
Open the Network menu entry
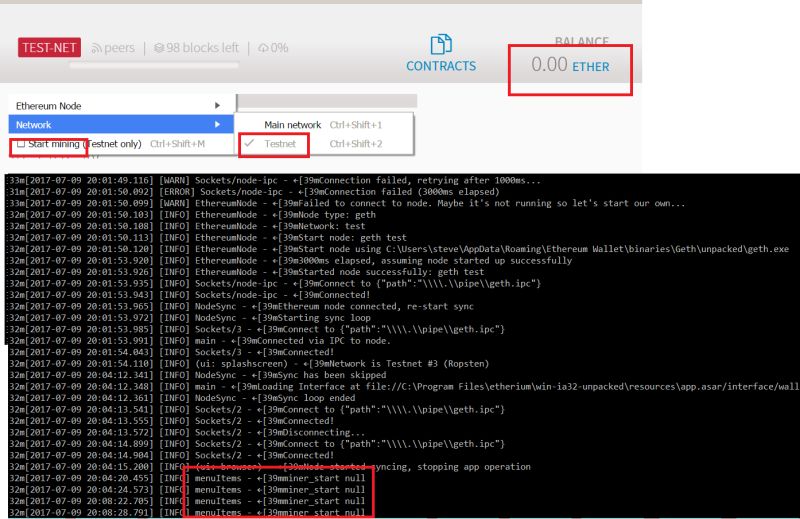(x=121, y=125)
